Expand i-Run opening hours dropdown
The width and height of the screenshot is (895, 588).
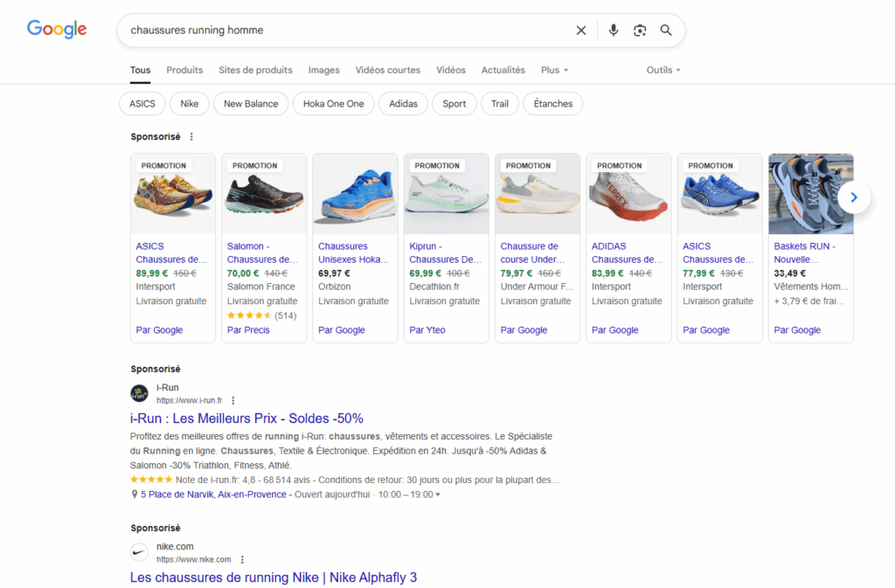click(x=438, y=495)
